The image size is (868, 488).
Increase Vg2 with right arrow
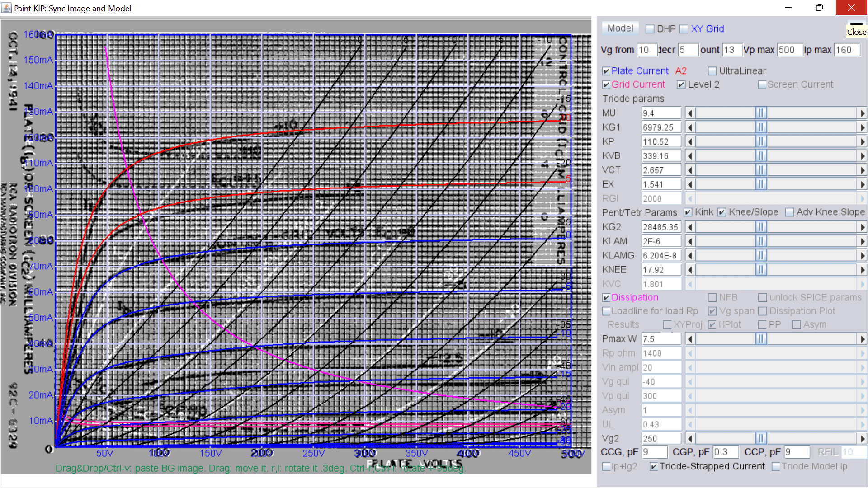[862, 439]
